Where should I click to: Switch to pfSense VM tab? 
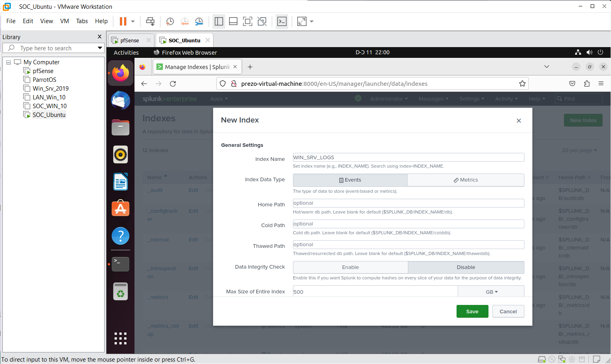pos(129,40)
